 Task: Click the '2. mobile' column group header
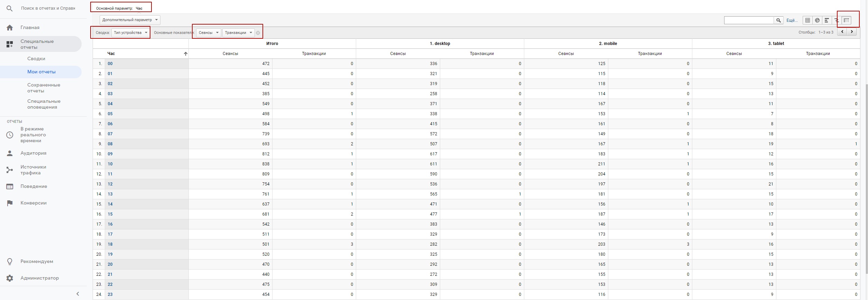[x=608, y=44]
